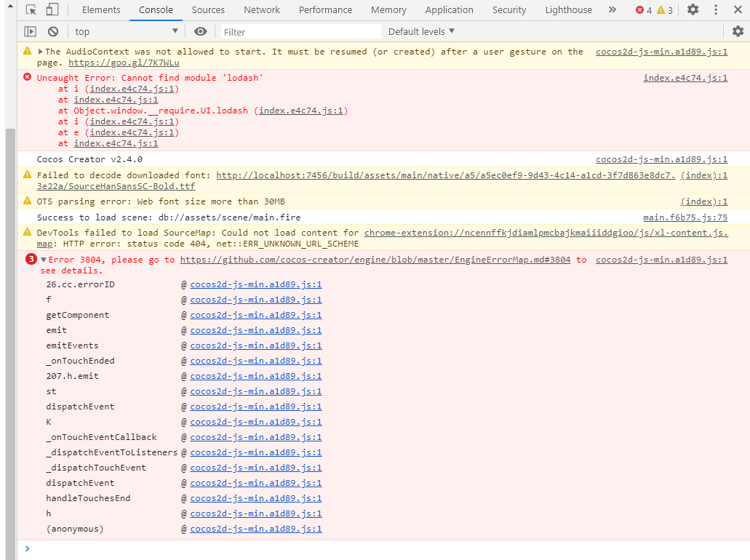This screenshot has width=750, height=560.
Task: Focus the console Filter input field
Action: [x=300, y=32]
